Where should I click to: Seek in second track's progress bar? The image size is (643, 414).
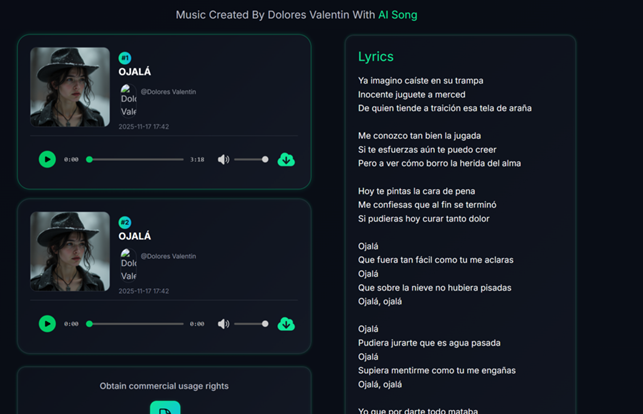click(135, 323)
